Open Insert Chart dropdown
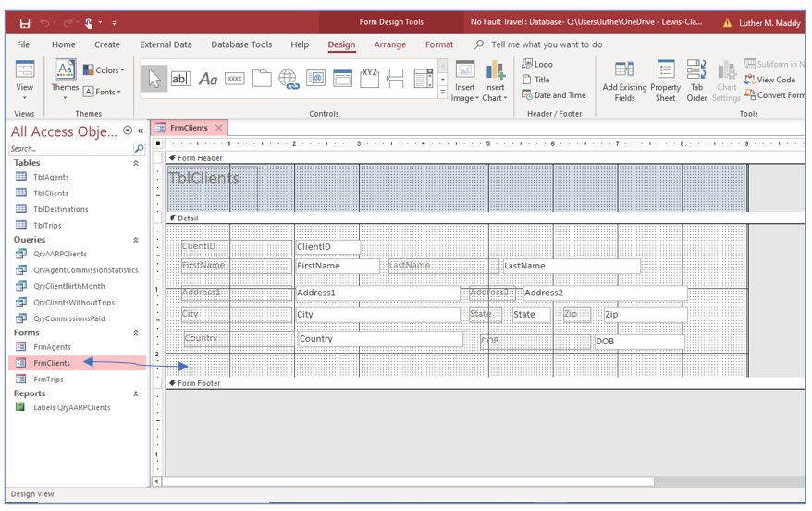Viewport: 812px width, 511px height. click(x=495, y=81)
